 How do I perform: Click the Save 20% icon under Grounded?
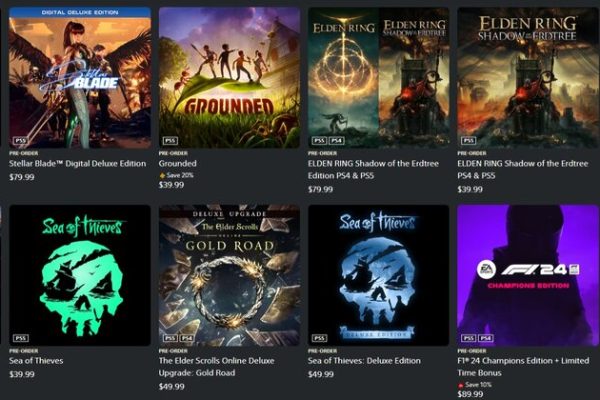[162, 175]
